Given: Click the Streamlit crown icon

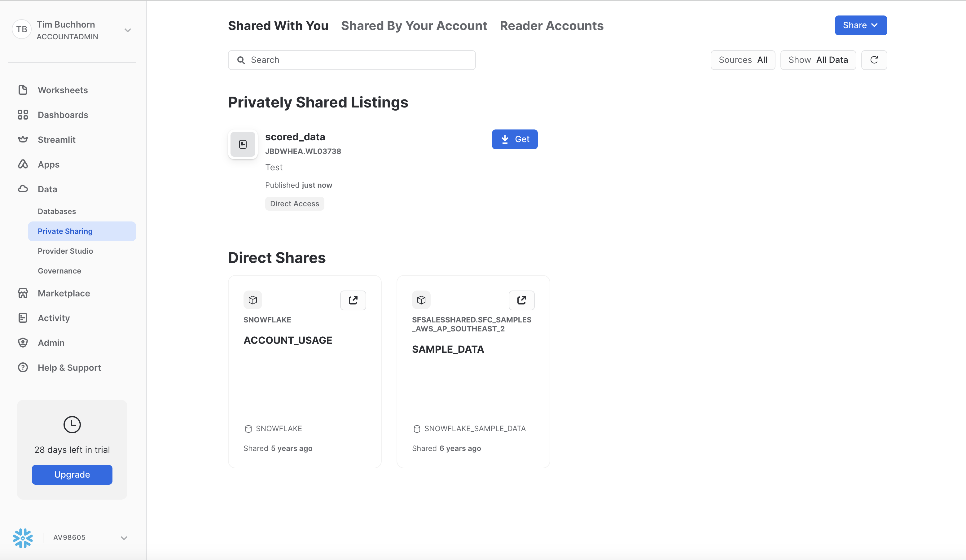Looking at the screenshot, I should click(23, 139).
